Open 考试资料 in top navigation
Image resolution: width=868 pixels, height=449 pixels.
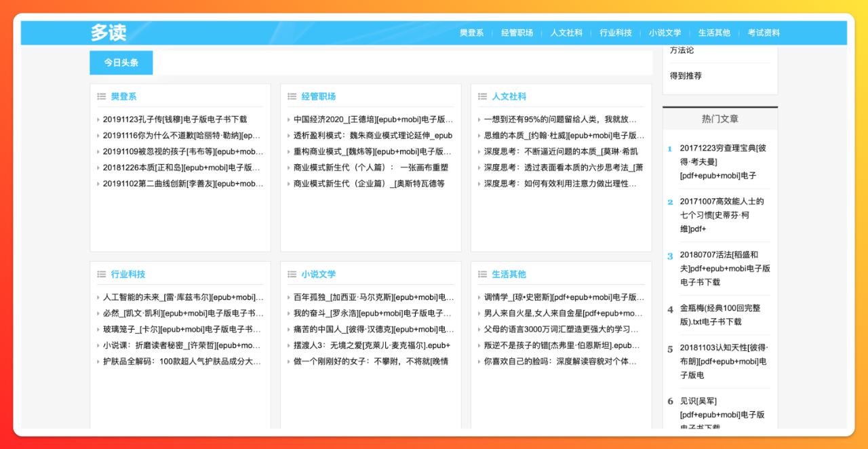(764, 33)
